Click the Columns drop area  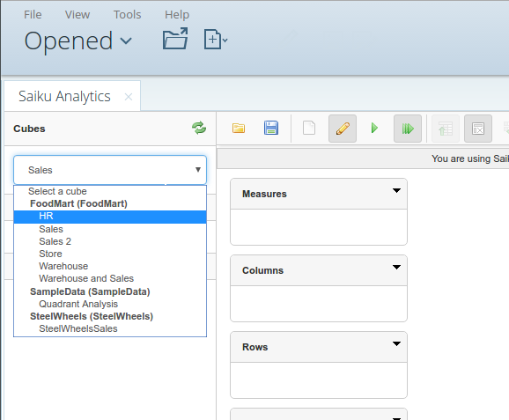[x=319, y=304]
